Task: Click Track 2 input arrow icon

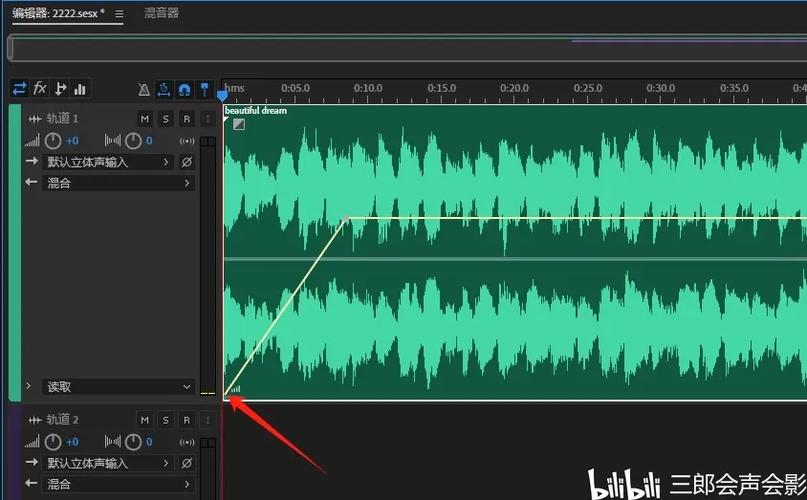Action: point(31,462)
